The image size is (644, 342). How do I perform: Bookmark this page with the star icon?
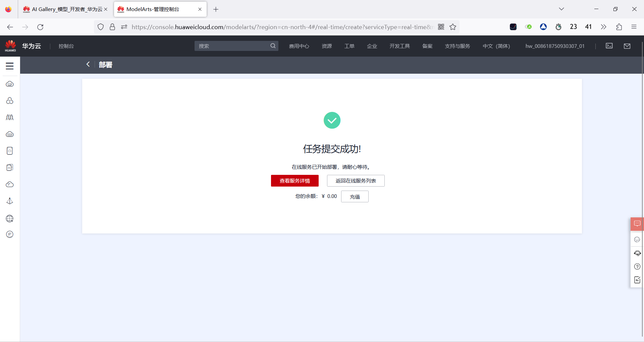click(x=453, y=27)
